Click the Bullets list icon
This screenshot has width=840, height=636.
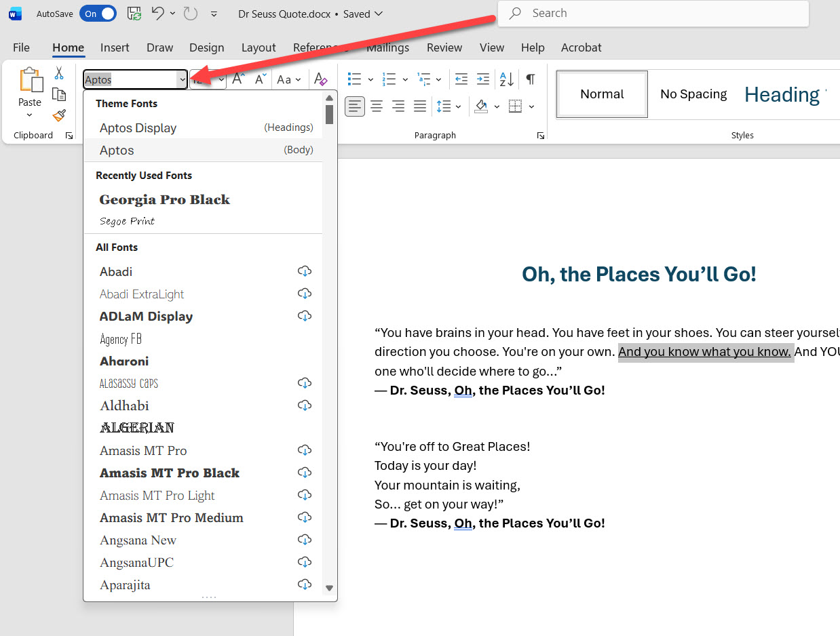(354, 79)
